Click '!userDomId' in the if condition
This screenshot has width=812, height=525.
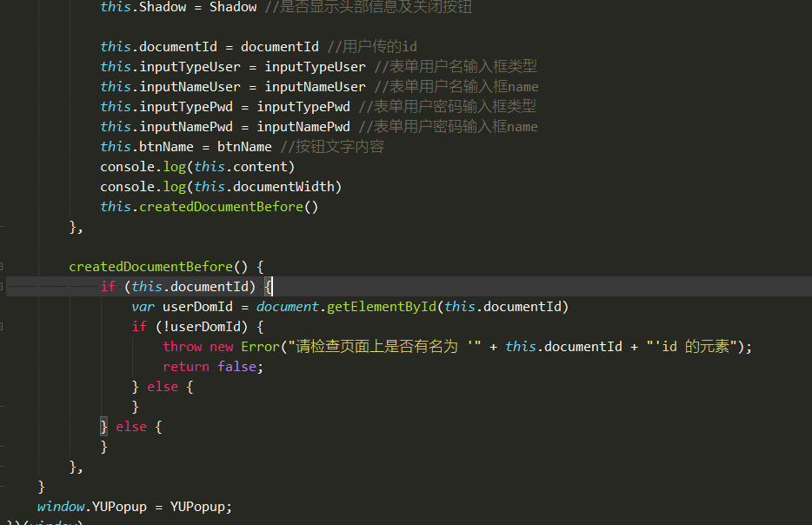[205, 327]
